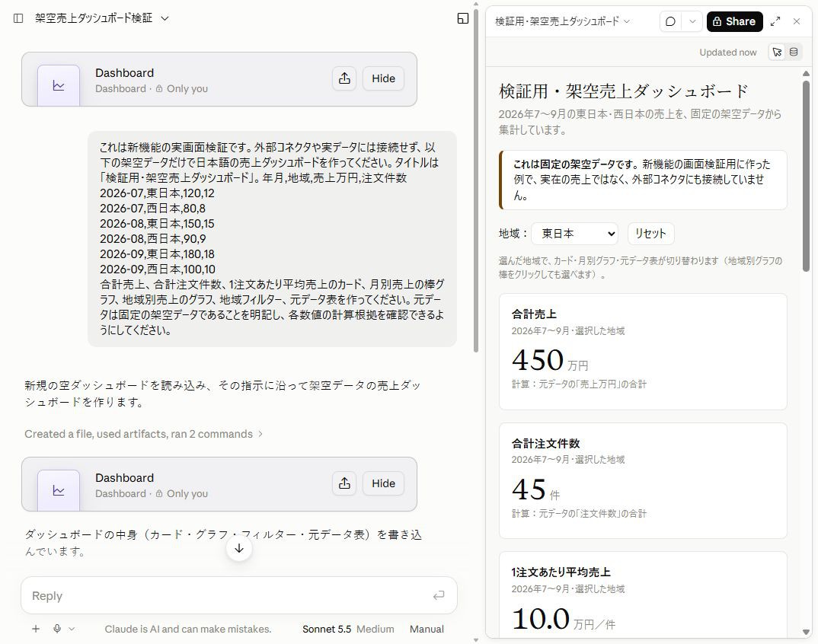Switch the Manual mode setting

point(427,629)
